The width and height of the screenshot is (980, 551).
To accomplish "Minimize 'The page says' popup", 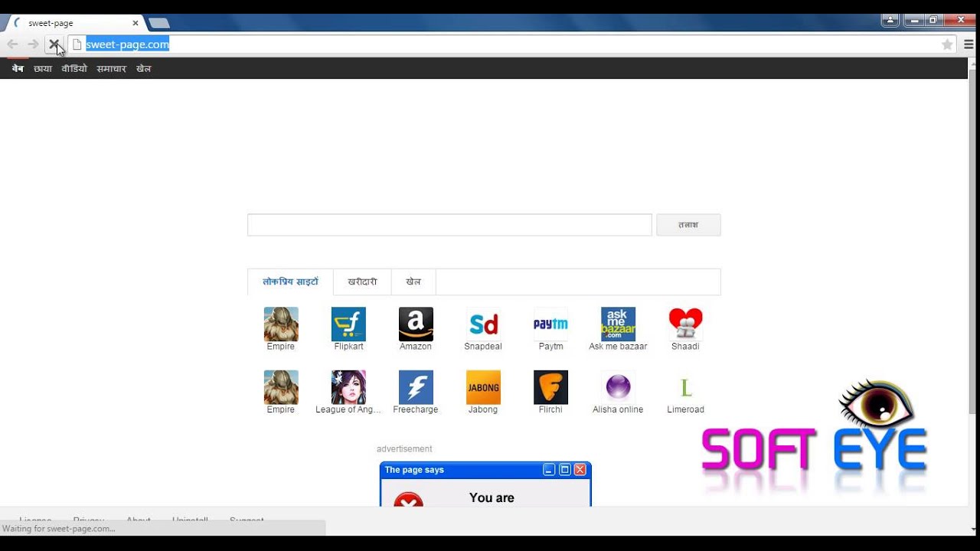I will tap(550, 470).
